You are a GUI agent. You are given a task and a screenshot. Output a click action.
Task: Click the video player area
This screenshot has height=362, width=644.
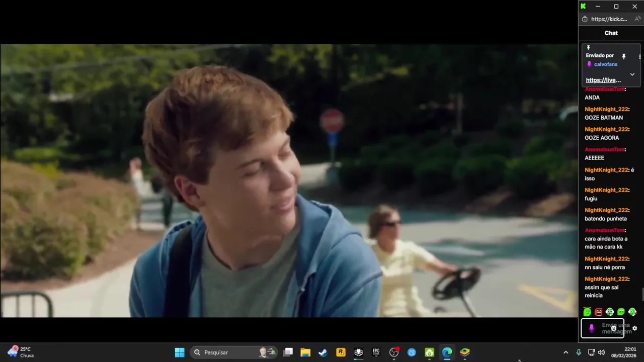tap(289, 181)
